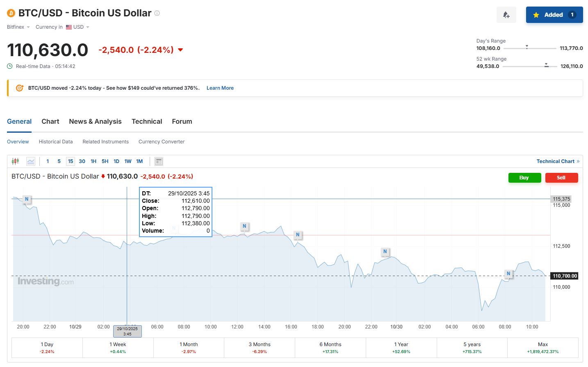Viewport: 588px width, 367px height.
Task: Click the clock icon beside Real-time Data
Action: [10, 66]
